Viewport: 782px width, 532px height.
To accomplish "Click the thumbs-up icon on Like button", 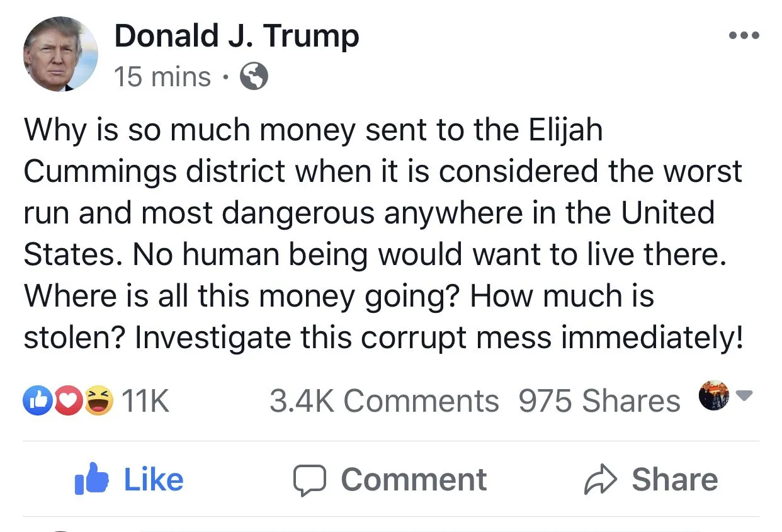I will click(x=91, y=480).
